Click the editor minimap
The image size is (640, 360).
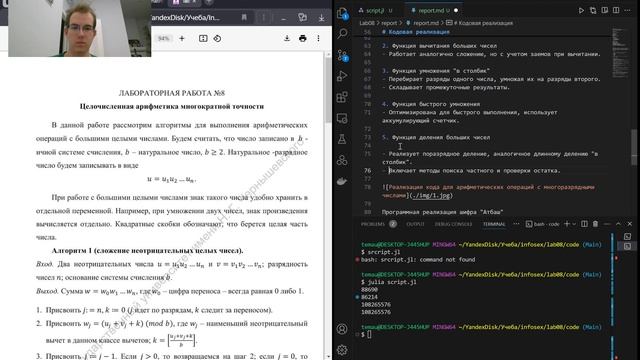tap(620, 53)
